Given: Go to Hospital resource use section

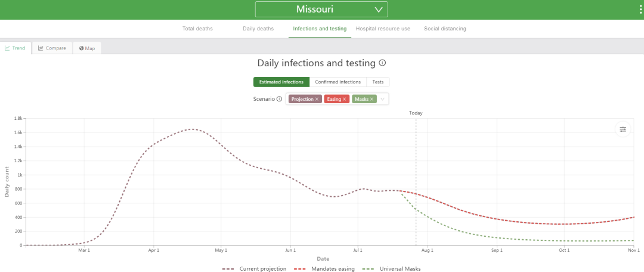Looking at the screenshot, I should tap(383, 29).
